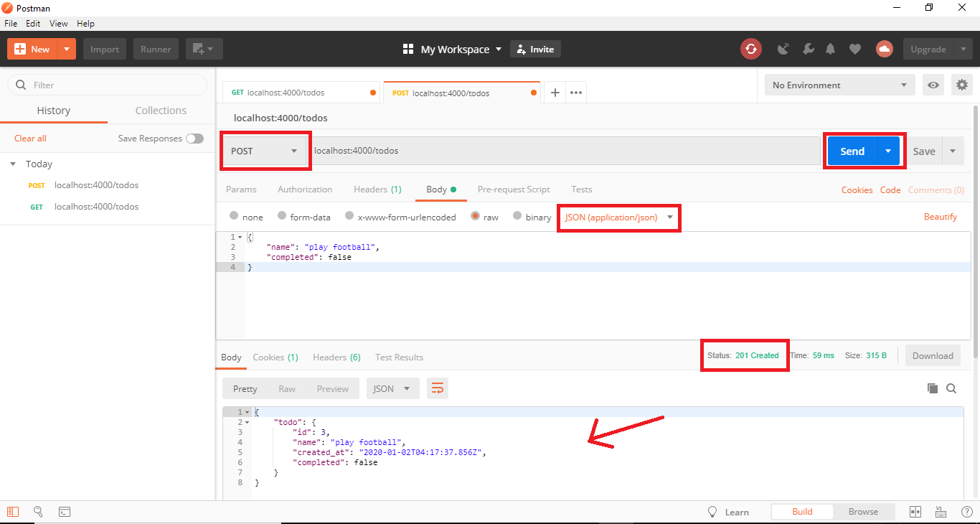The height and width of the screenshot is (524, 980).
Task: Select the binary body type
Action: pos(517,216)
